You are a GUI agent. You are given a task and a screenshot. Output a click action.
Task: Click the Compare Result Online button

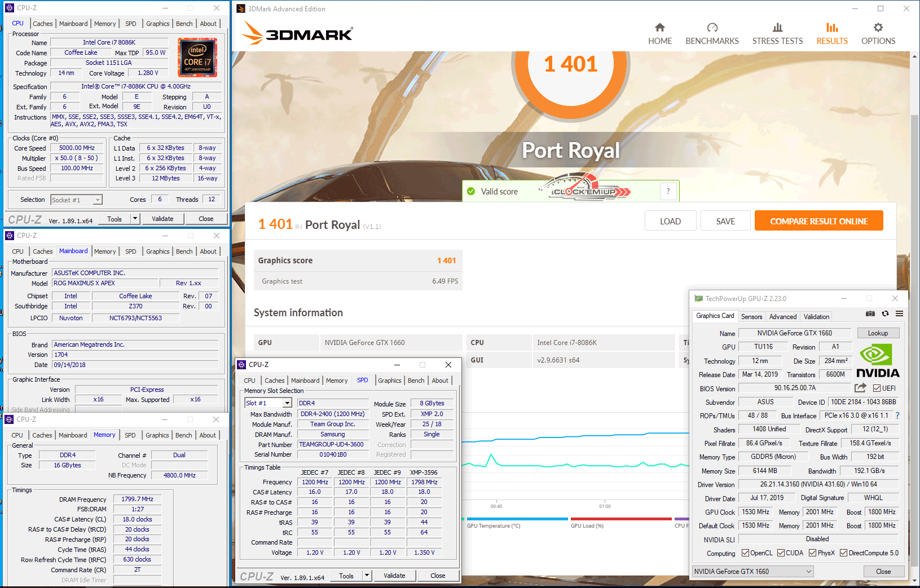pyautogui.click(x=818, y=222)
